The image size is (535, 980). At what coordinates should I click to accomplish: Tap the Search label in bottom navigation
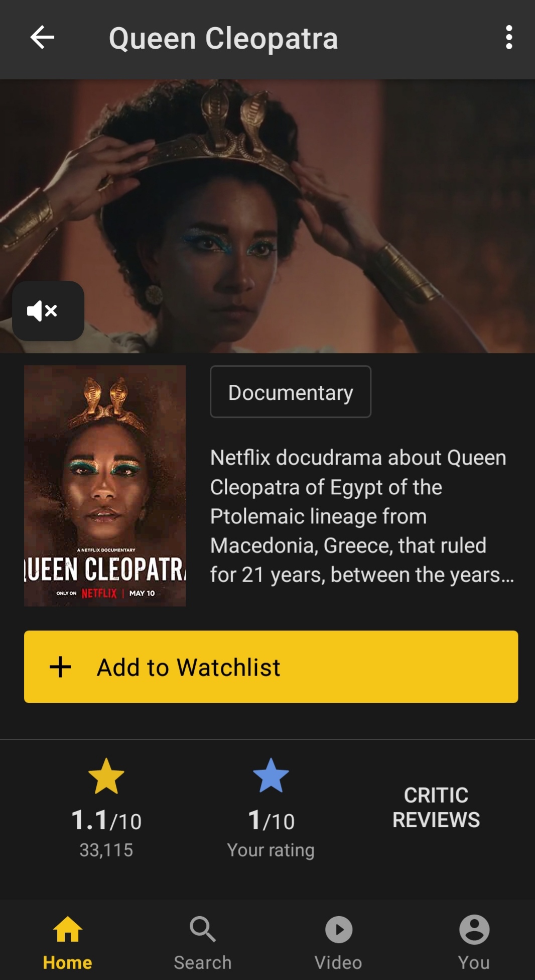coord(203,962)
